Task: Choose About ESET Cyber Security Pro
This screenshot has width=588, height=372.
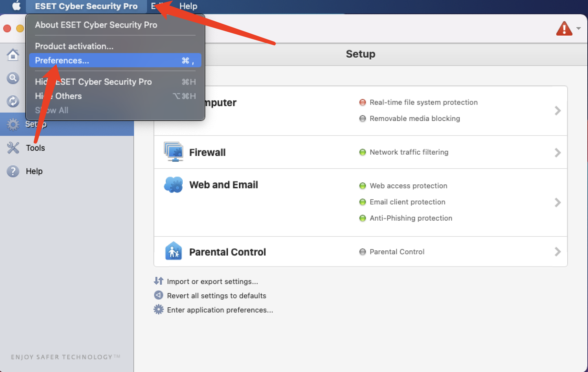Action: click(x=96, y=25)
